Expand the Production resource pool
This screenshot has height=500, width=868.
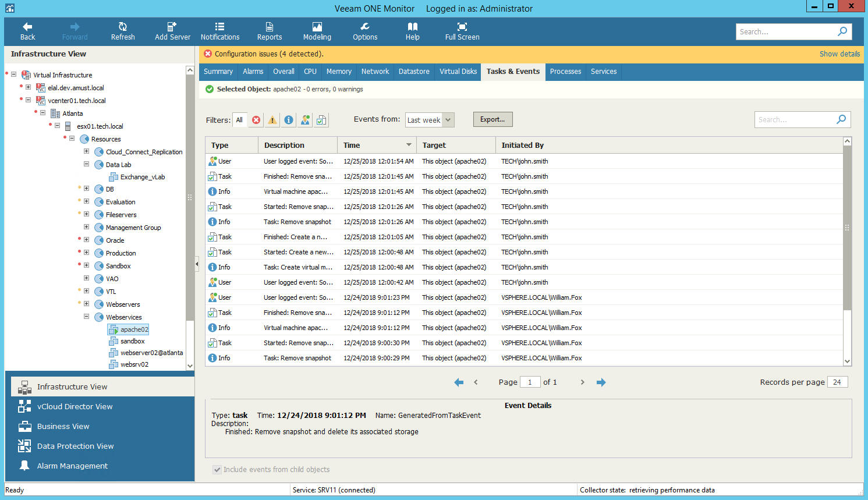coord(86,253)
